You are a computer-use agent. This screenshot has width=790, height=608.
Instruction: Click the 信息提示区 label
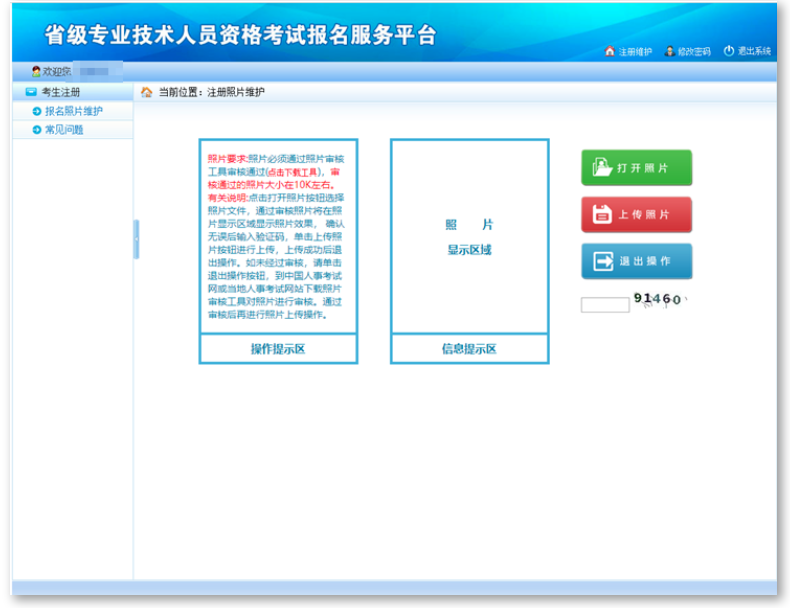pos(470,349)
